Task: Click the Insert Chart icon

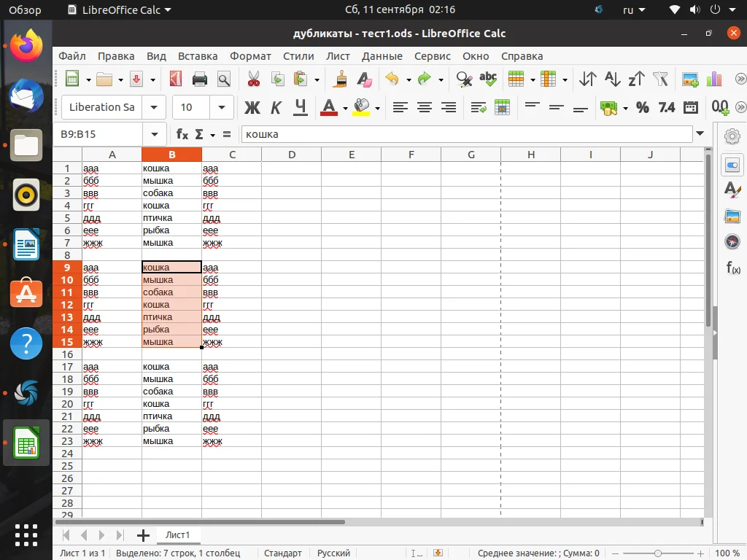Action: (713, 79)
